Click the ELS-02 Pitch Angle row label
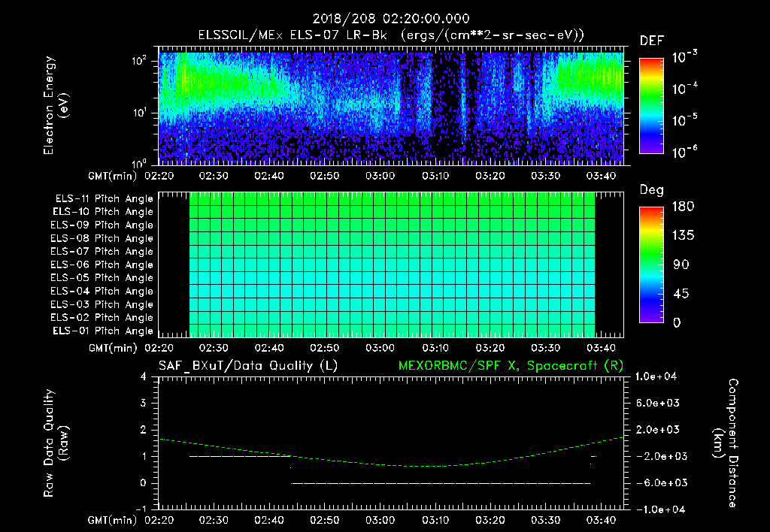This screenshot has width=770, height=532. pos(102,318)
